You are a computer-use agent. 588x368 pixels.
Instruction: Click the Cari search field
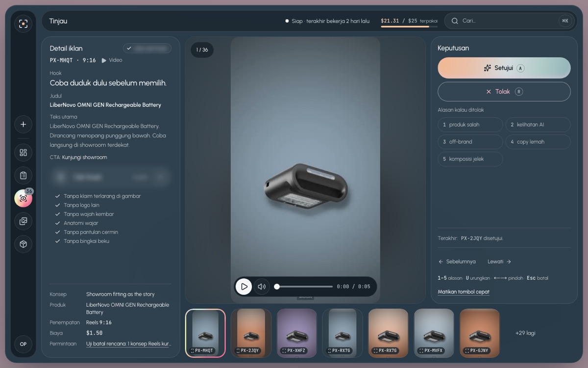click(509, 21)
